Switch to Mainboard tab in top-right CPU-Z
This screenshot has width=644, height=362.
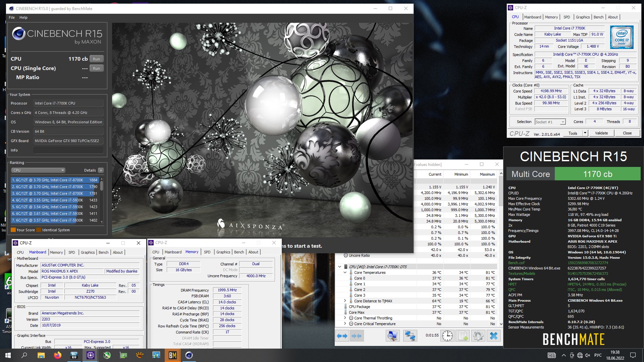(533, 17)
